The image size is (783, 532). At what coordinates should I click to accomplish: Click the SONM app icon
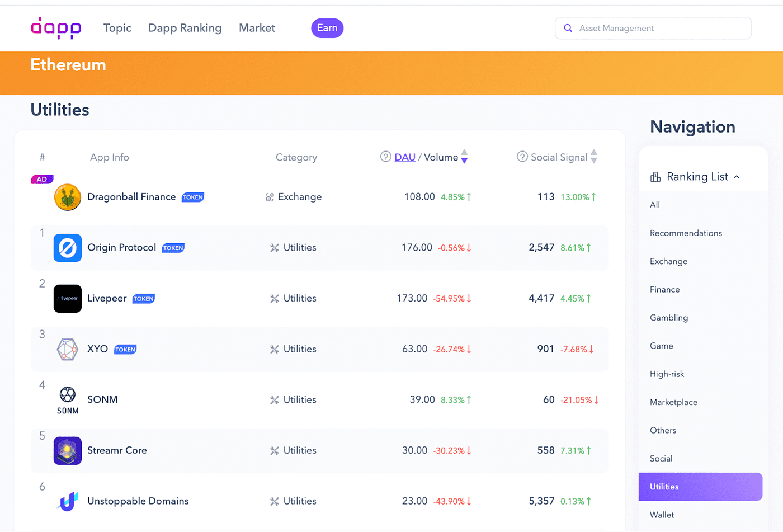(x=67, y=399)
